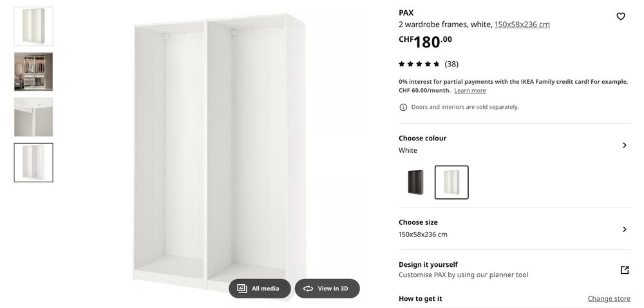The image size is (644, 308).
Task: Open external link icon for planner tool
Action: pos(624,270)
